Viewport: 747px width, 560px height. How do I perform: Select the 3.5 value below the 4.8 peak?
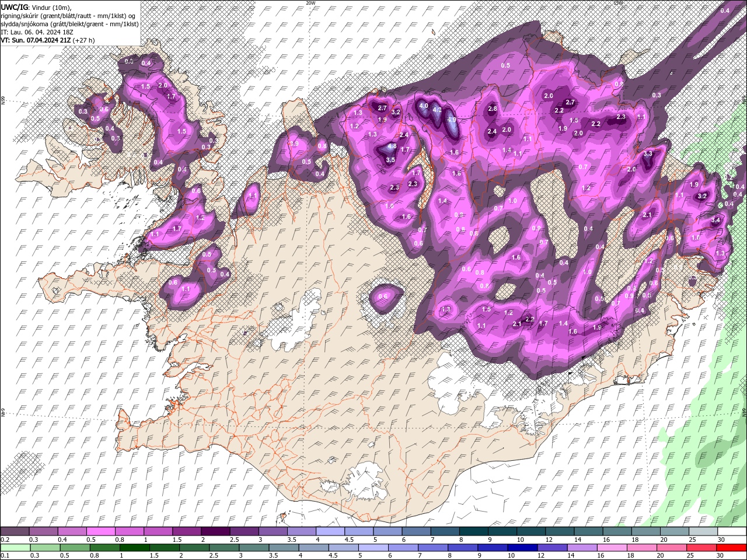click(x=390, y=160)
